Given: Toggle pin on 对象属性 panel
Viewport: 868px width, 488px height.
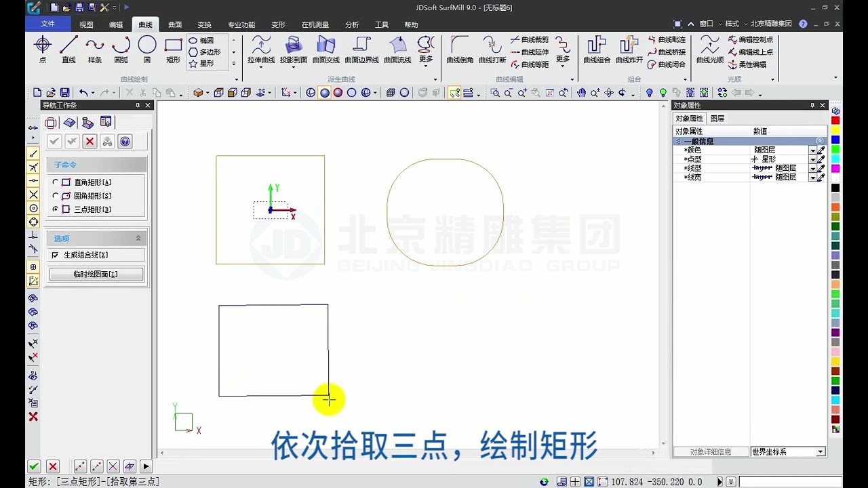Looking at the screenshot, I should pyautogui.click(x=812, y=106).
